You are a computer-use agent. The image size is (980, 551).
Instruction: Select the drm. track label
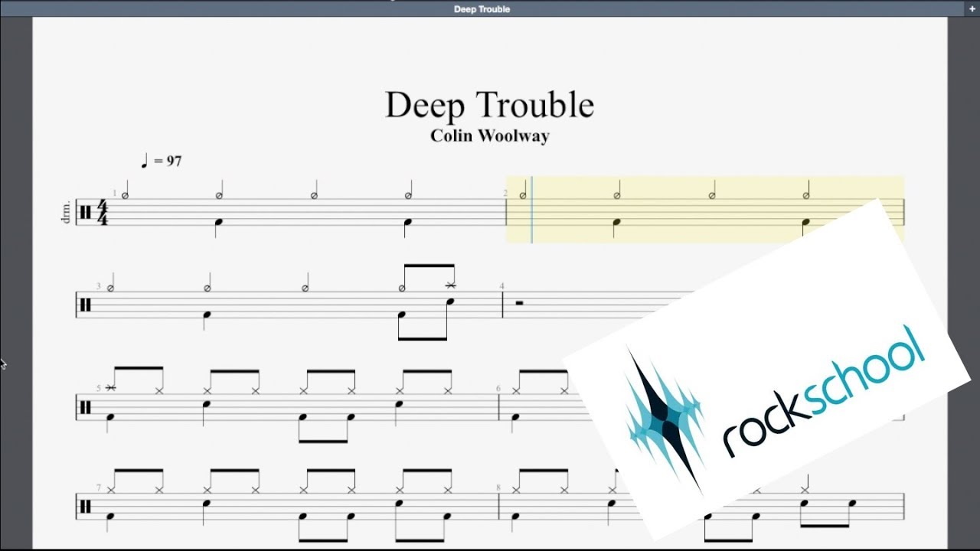[66, 212]
